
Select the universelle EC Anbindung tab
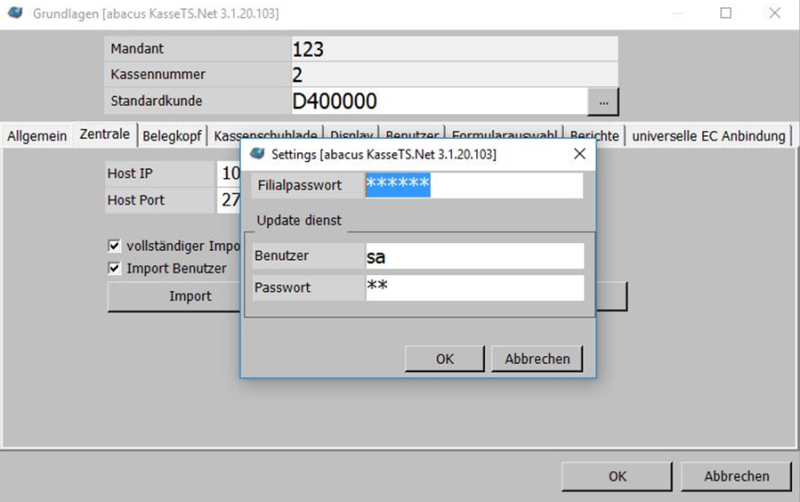(x=709, y=135)
